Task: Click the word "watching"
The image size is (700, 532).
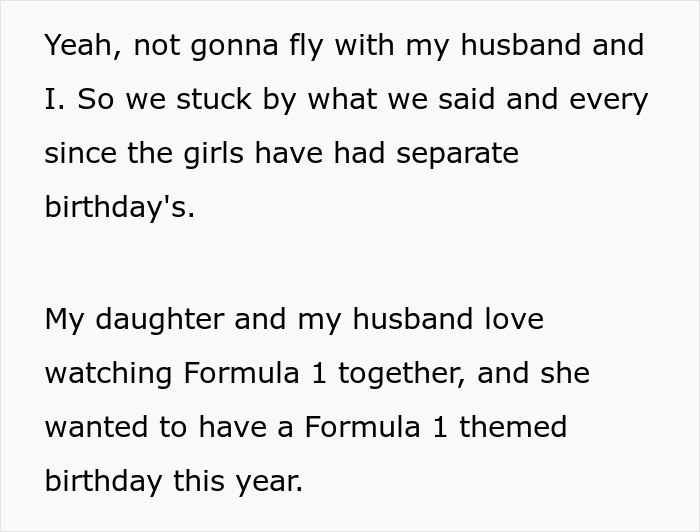Action: [x=110, y=373]
